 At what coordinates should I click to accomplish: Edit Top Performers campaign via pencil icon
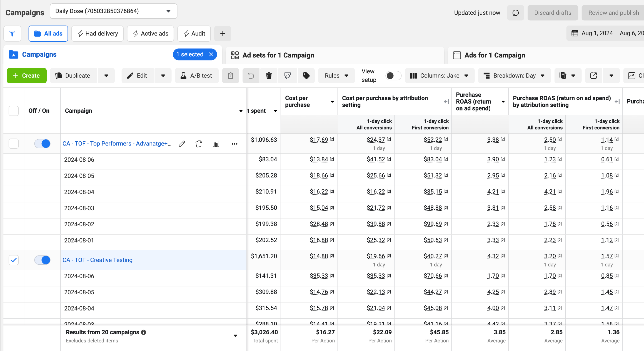pos(182,144)
